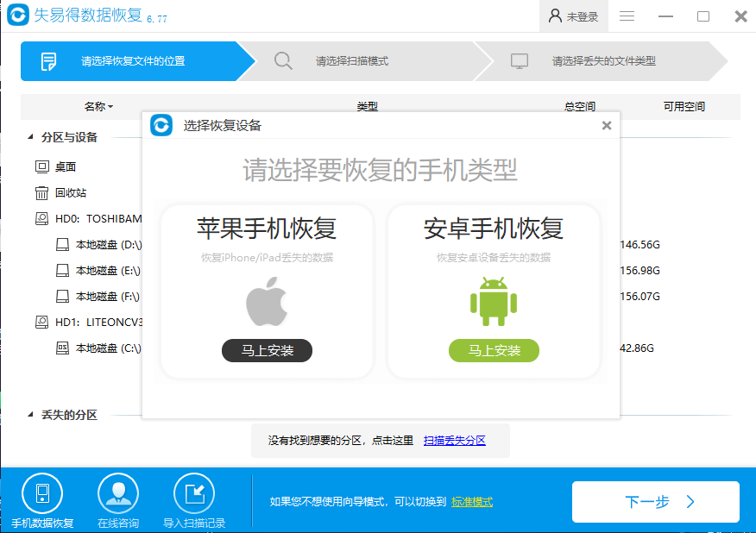Screen dimensions: 756x533
Task: Click the OS drive icon beside 本地磁盘 (C:\)
Action: pos(62,348)
